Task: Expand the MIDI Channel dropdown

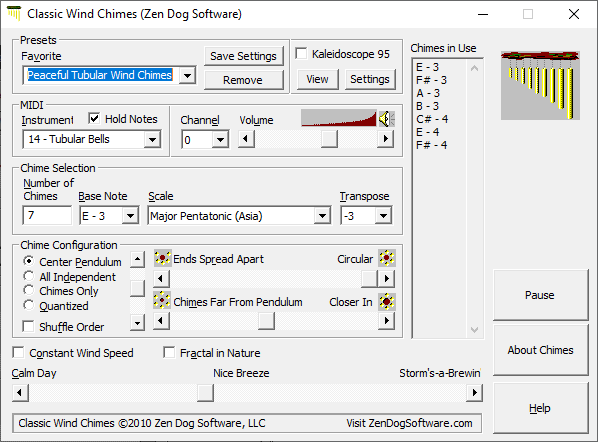Action: tap(220, 140)
